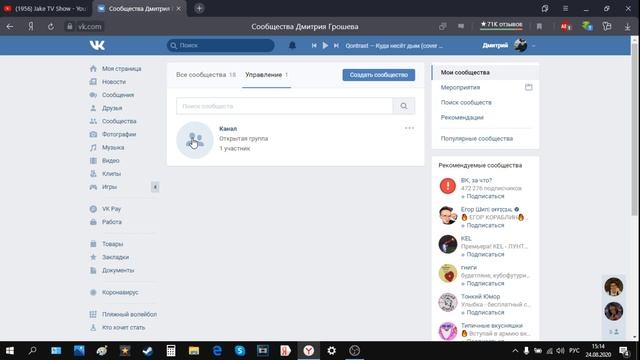This screenshot has height=360, width=640.
Task: Click the browser back arrow
Action: (x=10, y=27)
